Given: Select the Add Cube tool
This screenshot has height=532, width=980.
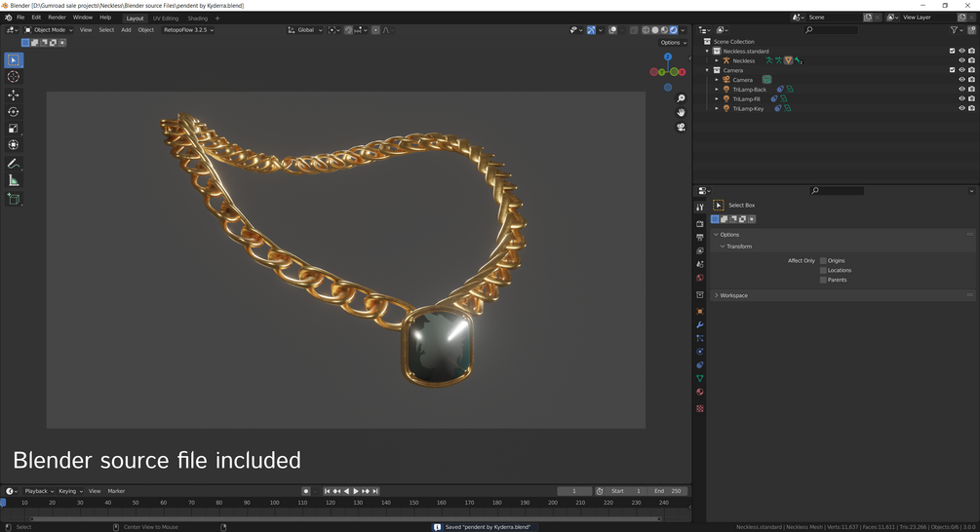Looking at the screenshot, I should click(13, 199).
